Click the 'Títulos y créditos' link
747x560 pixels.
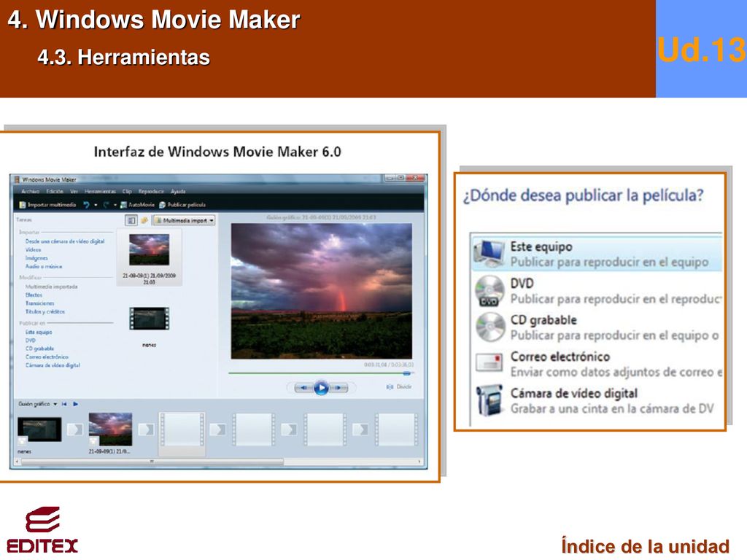[45, 312]
